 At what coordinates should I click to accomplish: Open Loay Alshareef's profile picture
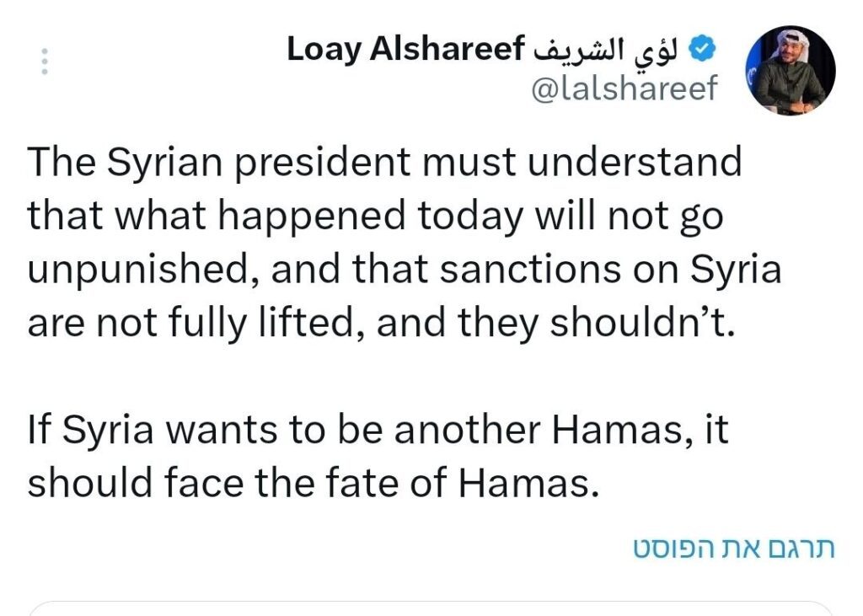coord(790,71)
